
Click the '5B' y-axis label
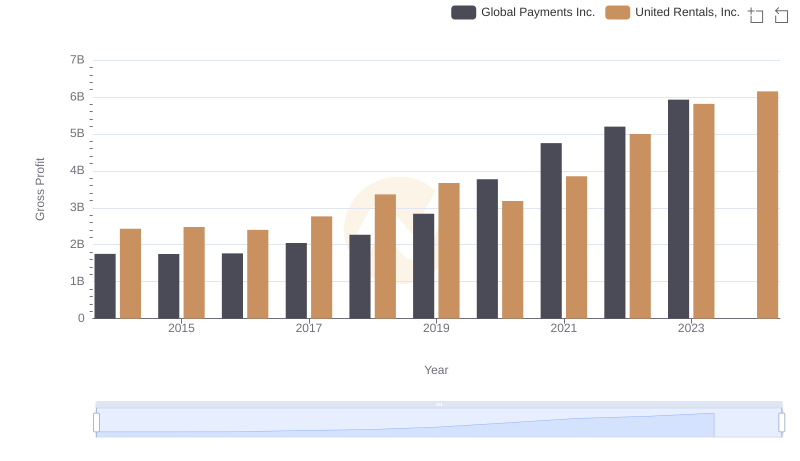coord(77,134)
